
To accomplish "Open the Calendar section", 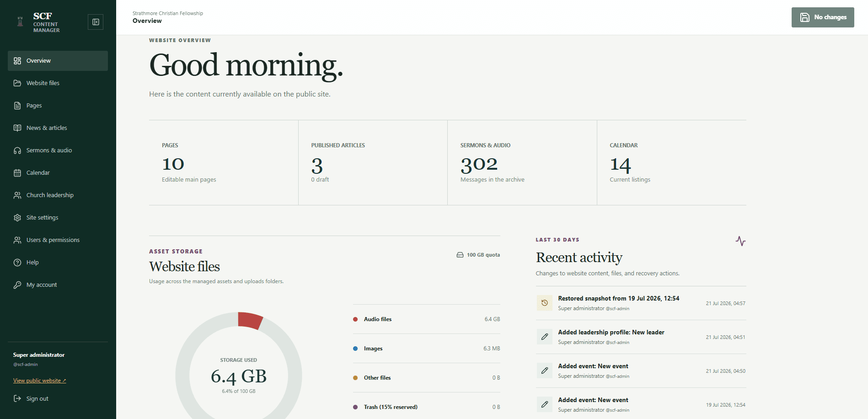I will pyautogui.click(x=58, y=173).
